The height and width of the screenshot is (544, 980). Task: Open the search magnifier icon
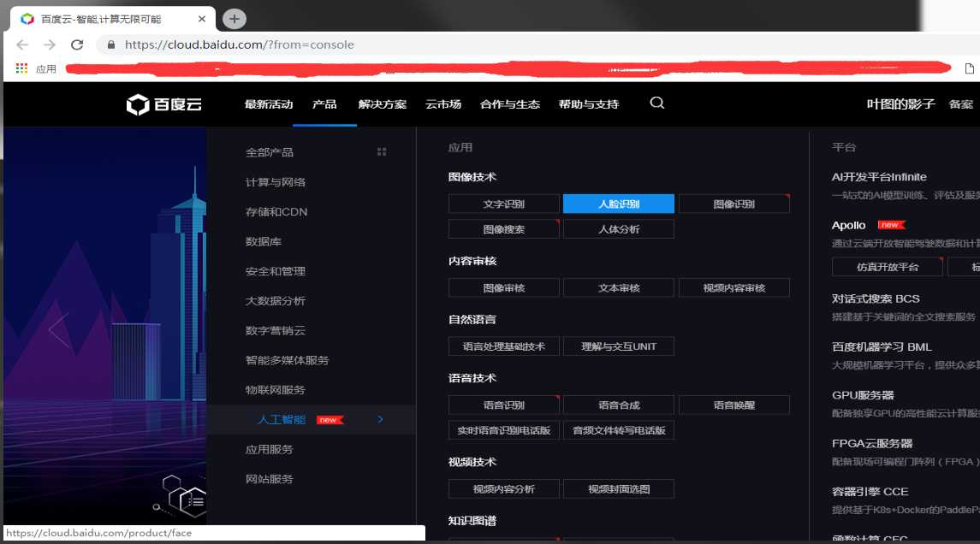click(x=656, y=103)
